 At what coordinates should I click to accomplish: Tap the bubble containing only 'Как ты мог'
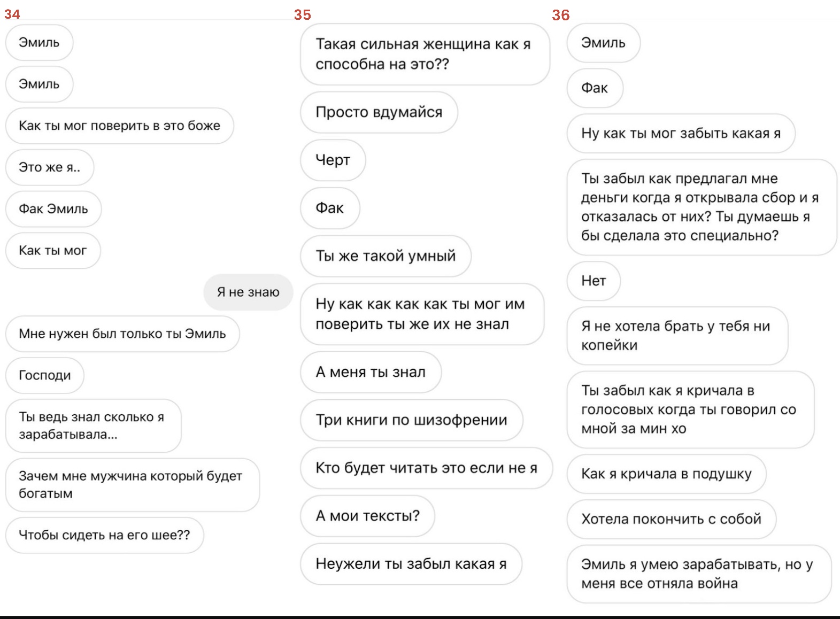coord(53,250)
